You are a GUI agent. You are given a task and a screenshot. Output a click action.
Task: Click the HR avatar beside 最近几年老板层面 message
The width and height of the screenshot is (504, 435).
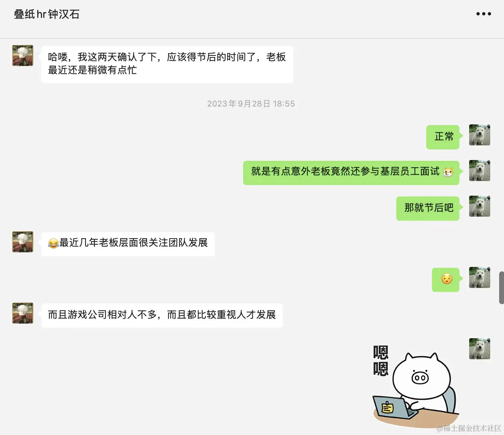pyautogui.click(x=23, y=242)
